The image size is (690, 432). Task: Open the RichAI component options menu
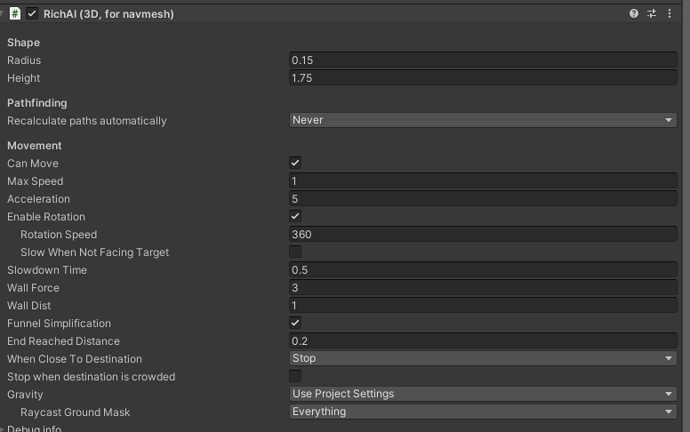point(669,14)
